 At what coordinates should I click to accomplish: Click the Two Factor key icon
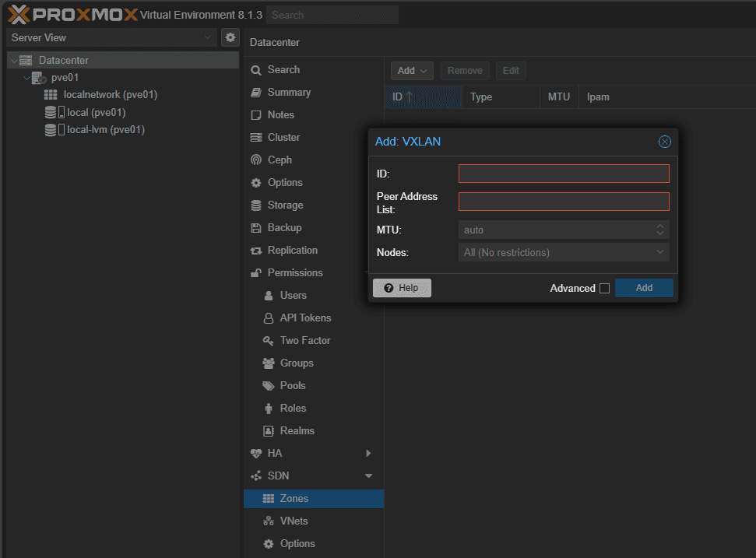[268, 341]
